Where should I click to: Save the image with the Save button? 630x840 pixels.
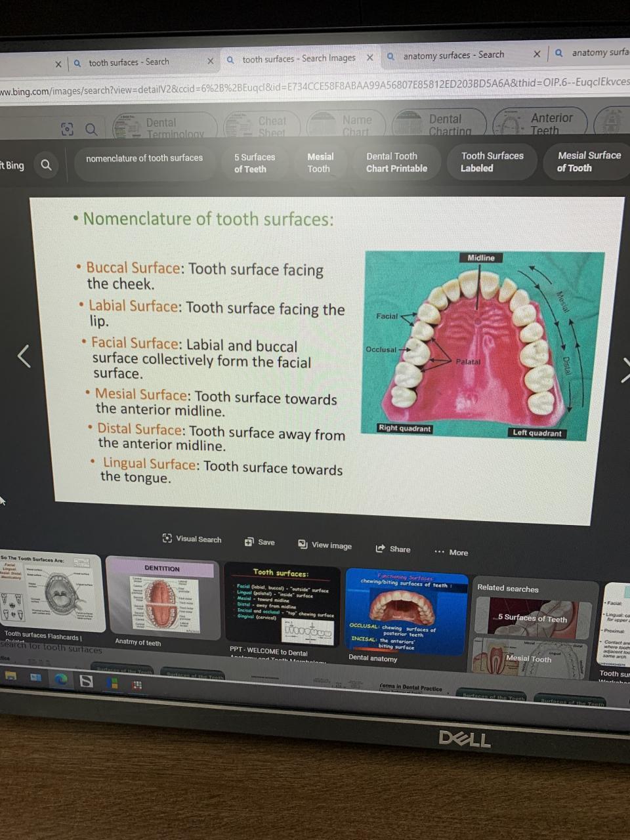(x=260, y=542)
